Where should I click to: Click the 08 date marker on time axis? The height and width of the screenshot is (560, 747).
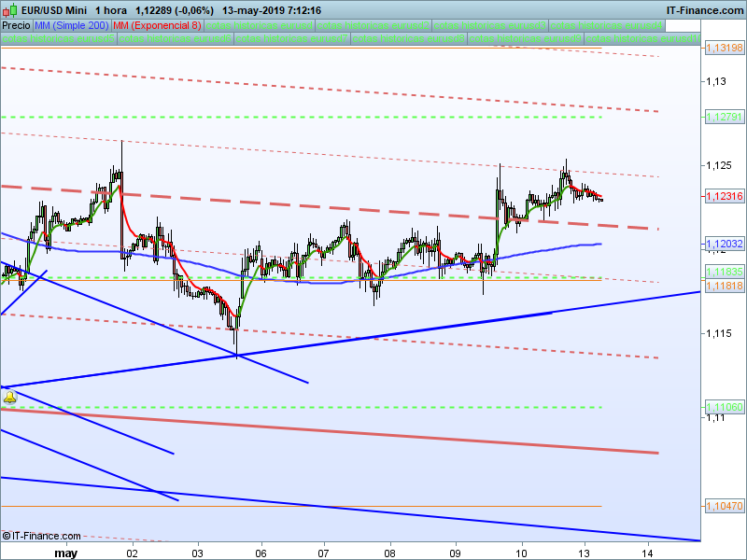[x=390, y=553]
